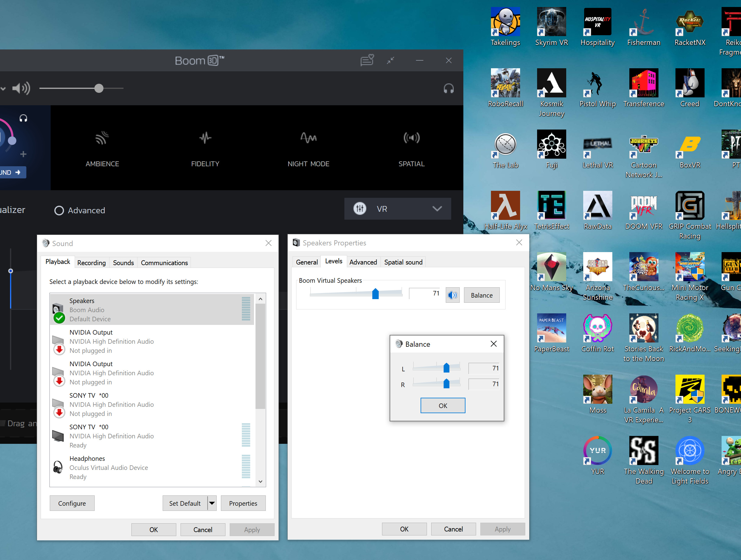741x560 pixels.
Task: Open the Lethal VR desktop shortcut
Action: 597,149
